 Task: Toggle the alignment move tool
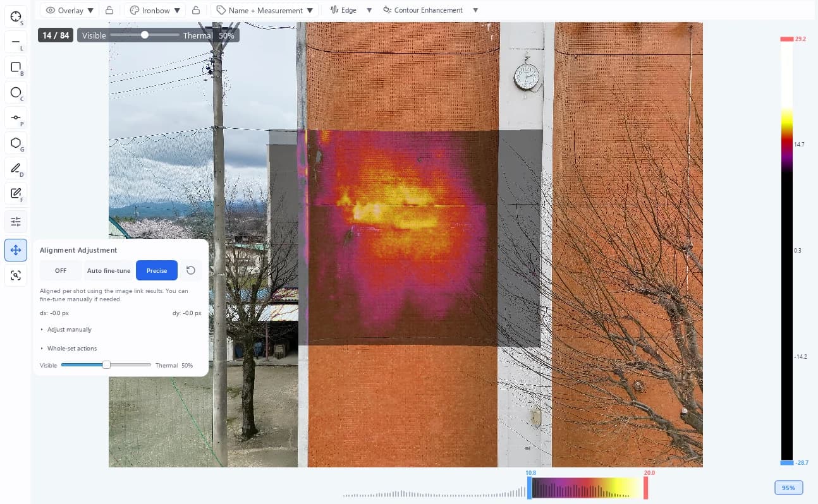coord(16,250)
